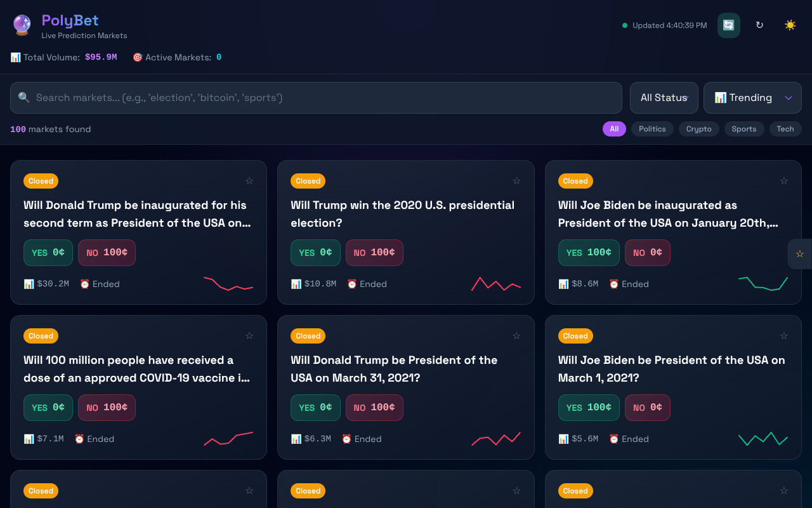Star the COVID-19 vaccine 100 million market

point(249,336)
